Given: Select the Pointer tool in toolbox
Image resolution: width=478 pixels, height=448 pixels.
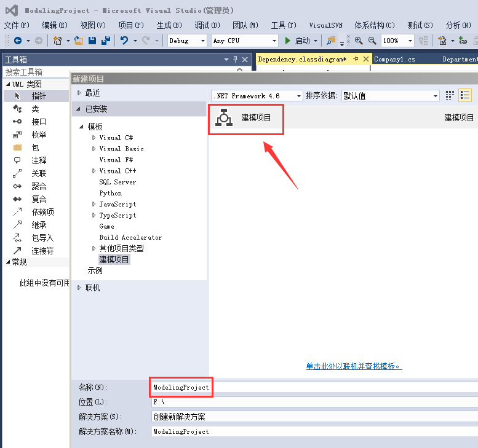Looking at the screenshot, I should (x=36, y=96).
